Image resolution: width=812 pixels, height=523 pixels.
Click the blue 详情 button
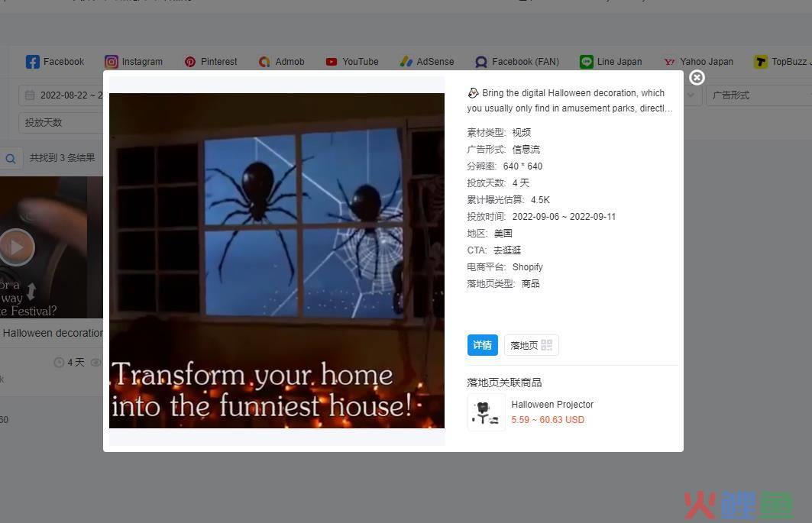(x=482, y=345)
